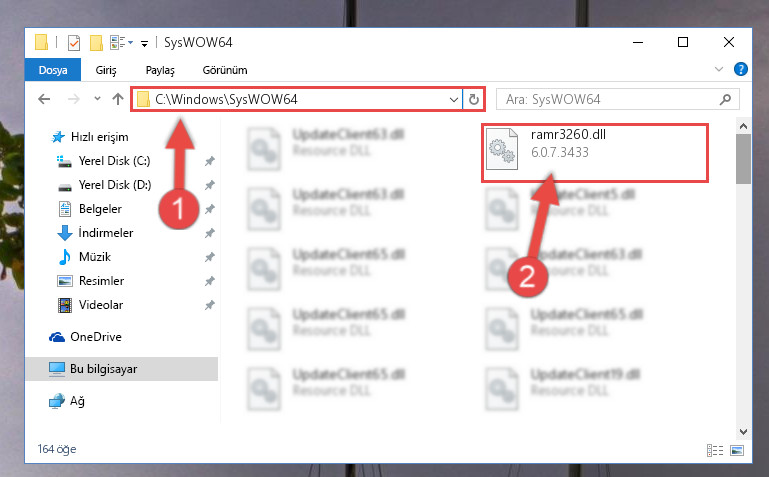This screenshot has height=477, width=769.
Task: Open the Görünüm ribbon tab
Action: (225, 70)
